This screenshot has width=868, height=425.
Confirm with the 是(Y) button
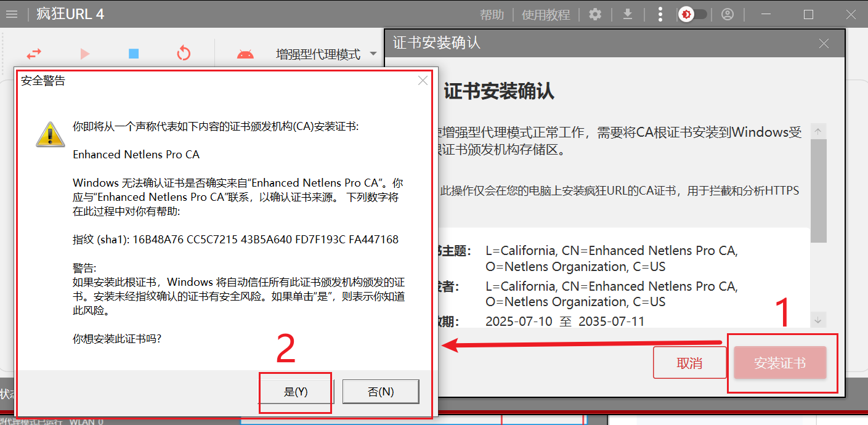pos(296,392)
